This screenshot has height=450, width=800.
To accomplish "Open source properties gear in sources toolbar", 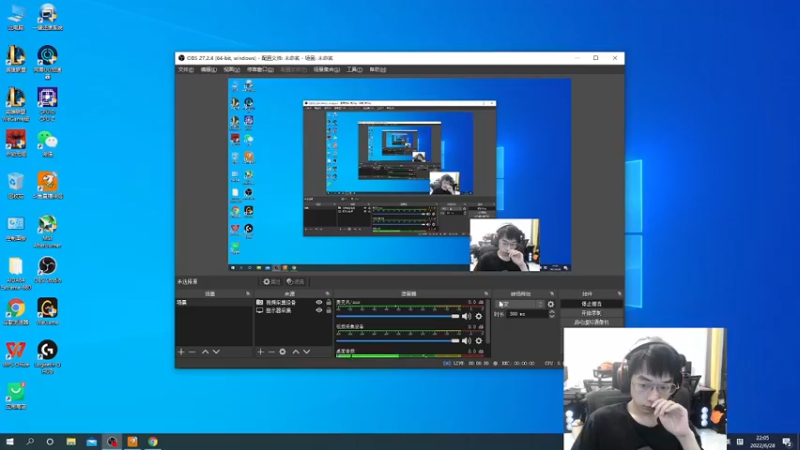I will coord(283,352).
